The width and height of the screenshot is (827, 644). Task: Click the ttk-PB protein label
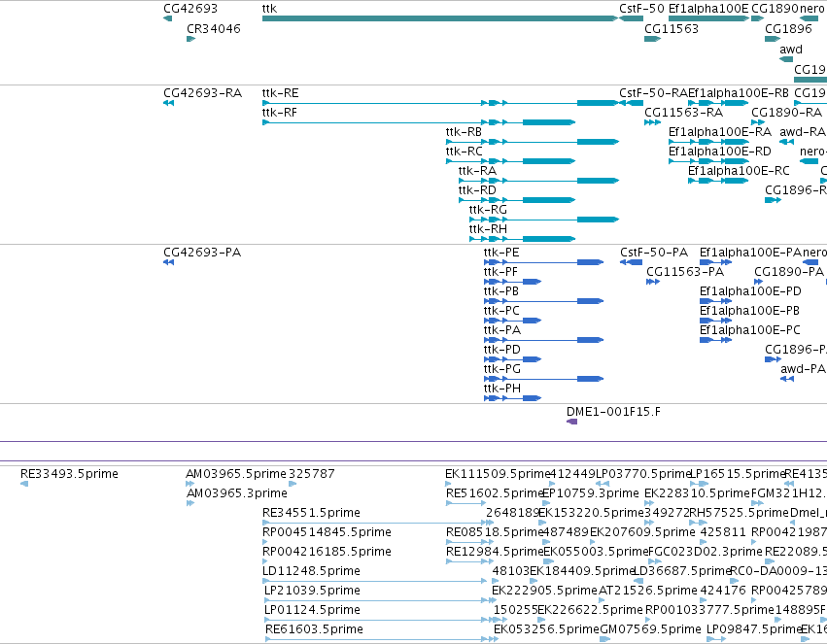point(501,292)
